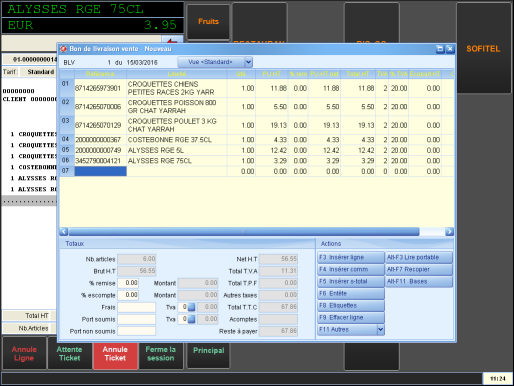Screen dimensions: 514x386
Task: Click the Fruits category button
Action: tap(208, 22)
